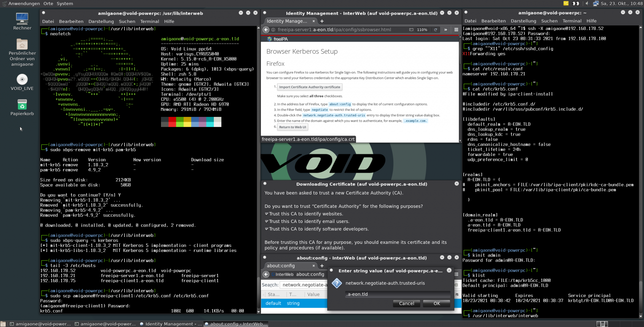Viewport: 644px width, 327px height.
Task: Open window menu of about:config window
Action: (x=265, y=257)
